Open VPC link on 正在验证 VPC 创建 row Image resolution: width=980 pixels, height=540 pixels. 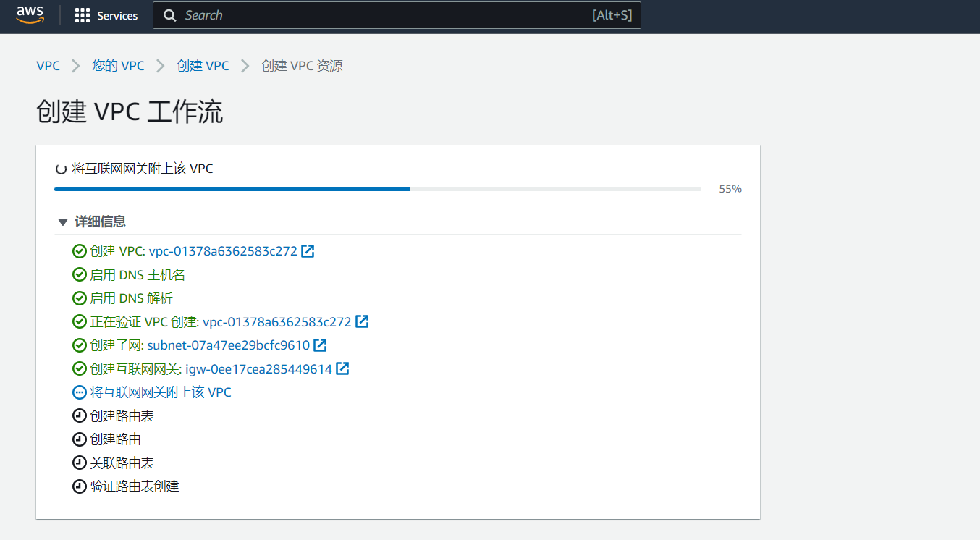[277, 321]
